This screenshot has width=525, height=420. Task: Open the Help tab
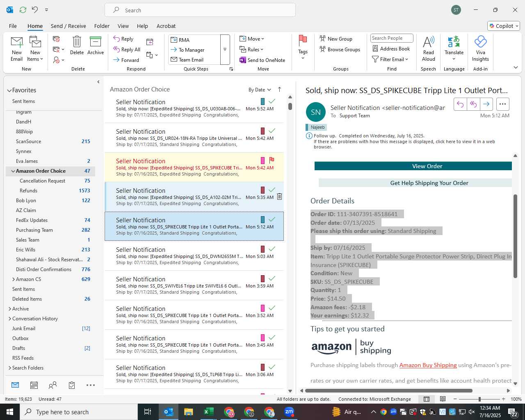tap(142, 26)
